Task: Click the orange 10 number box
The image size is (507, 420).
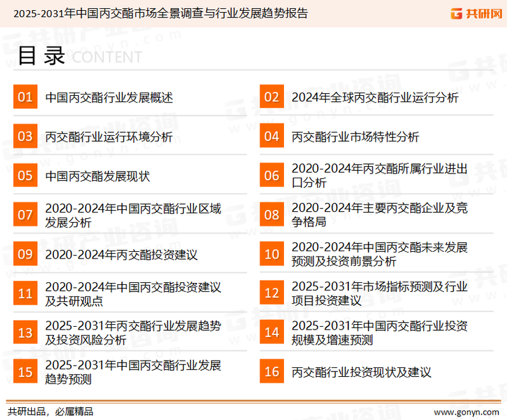Action: pos(272,254)
